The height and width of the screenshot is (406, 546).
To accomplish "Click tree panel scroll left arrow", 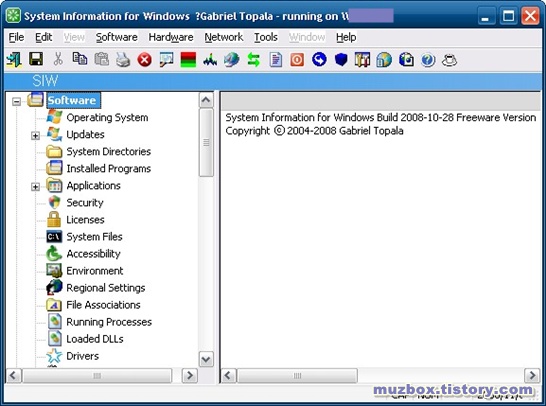I will (14, 376).
